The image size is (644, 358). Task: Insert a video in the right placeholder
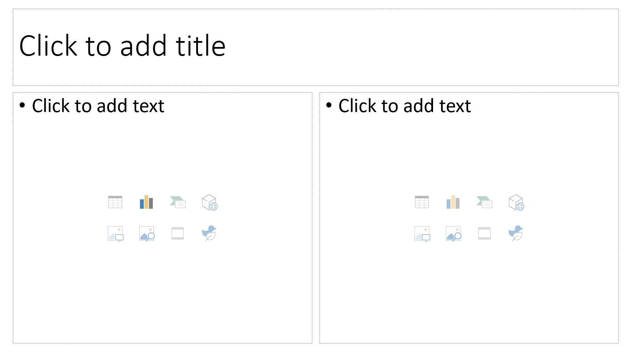[x=484, y=233]
